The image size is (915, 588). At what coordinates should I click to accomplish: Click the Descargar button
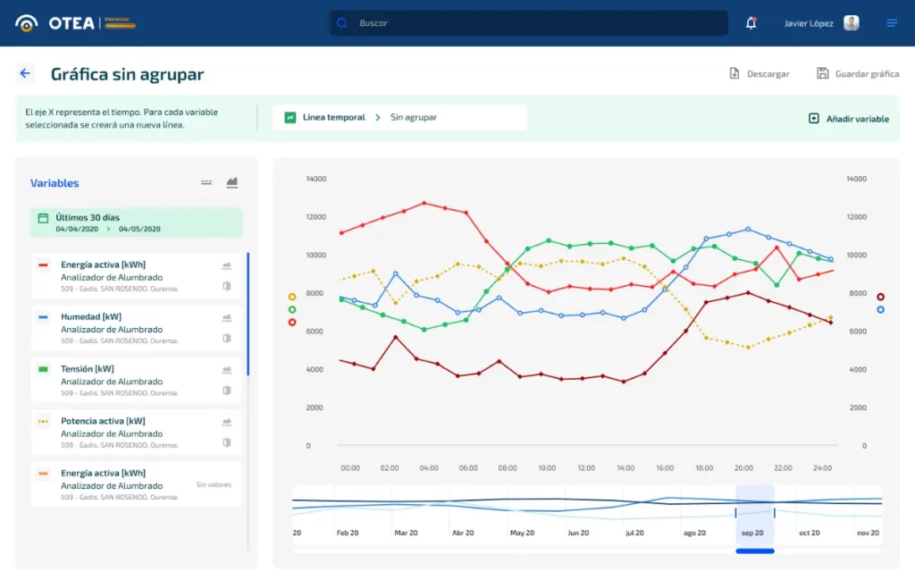(760, 73)
